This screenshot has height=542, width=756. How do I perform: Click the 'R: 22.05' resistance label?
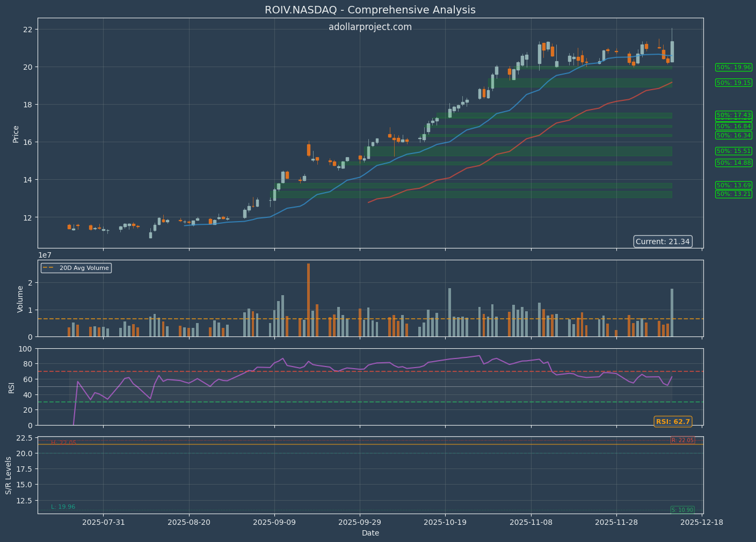(682, 440)
